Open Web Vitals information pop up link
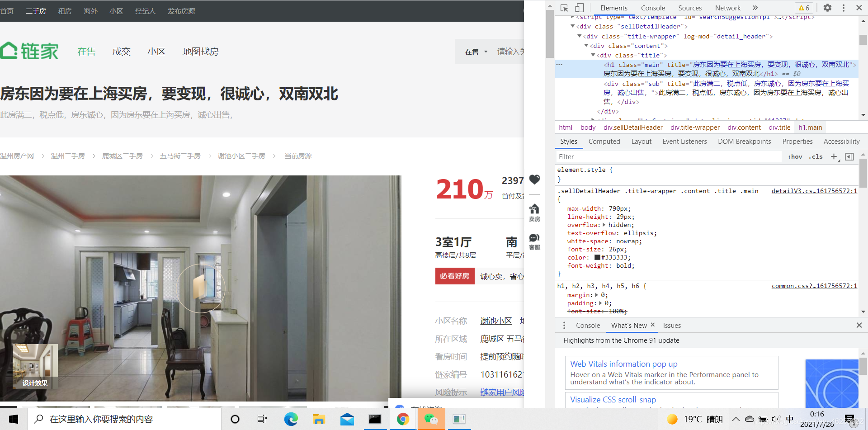 click(x=623, y=364)
